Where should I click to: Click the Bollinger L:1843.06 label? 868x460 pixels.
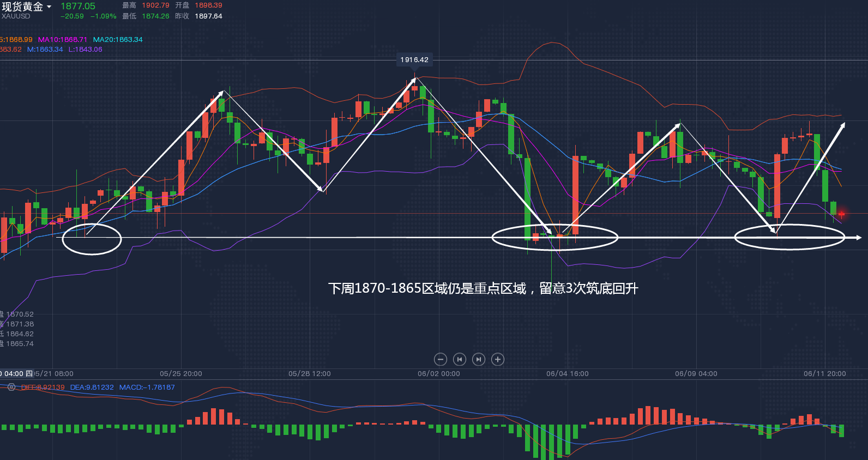[x=85, y=50]
